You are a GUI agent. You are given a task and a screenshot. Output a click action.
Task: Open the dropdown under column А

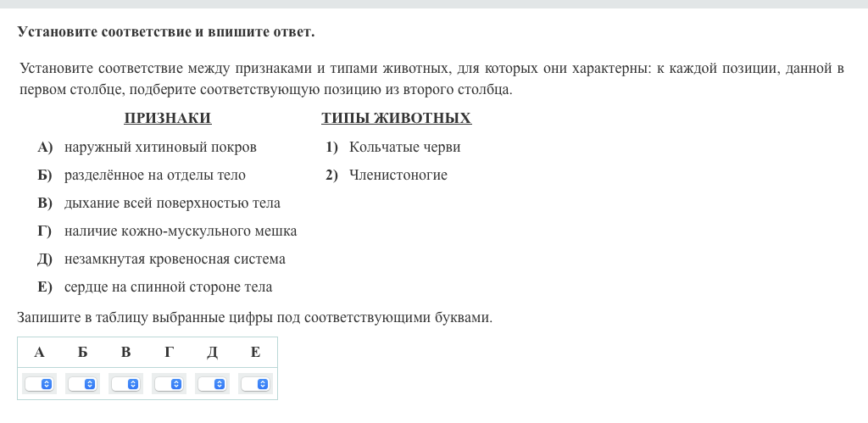40,384
